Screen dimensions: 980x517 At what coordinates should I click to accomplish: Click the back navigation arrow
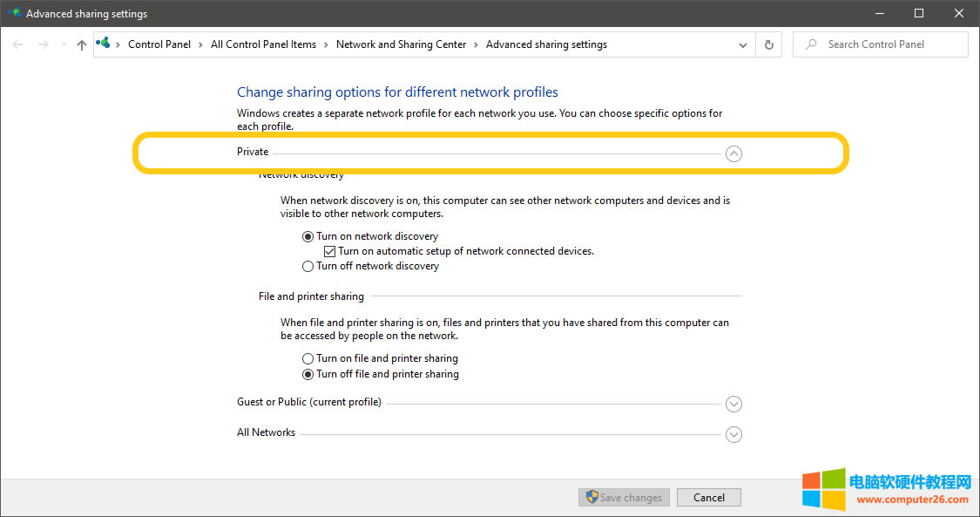point(18,44)
